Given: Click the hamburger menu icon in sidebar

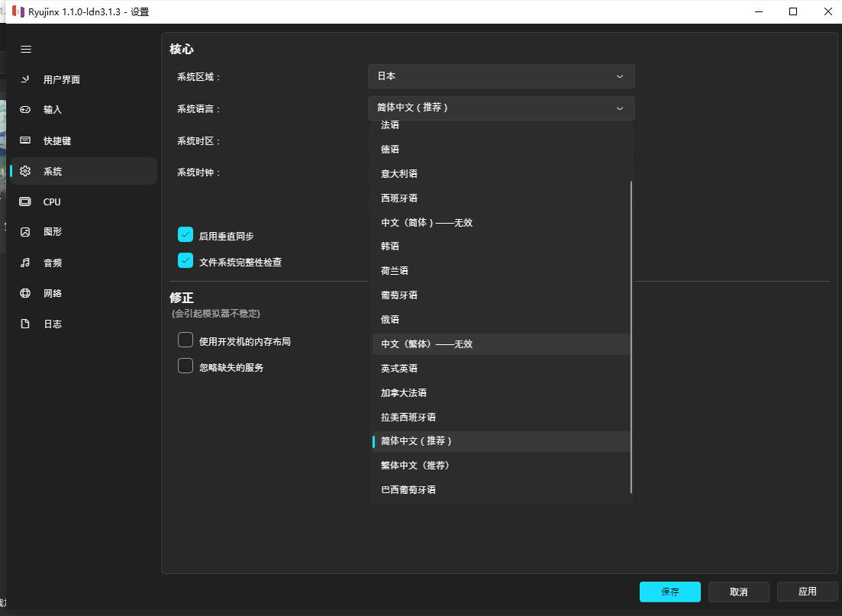Looking at the screenshot, I should coord(26,49).
